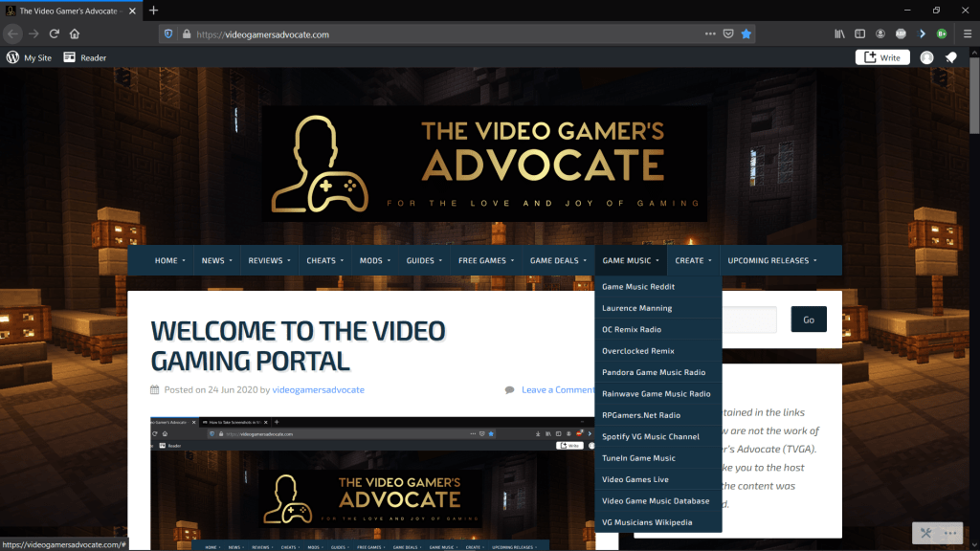Save page to Pocket icon
980x551 pixels.
pos(728,33)
